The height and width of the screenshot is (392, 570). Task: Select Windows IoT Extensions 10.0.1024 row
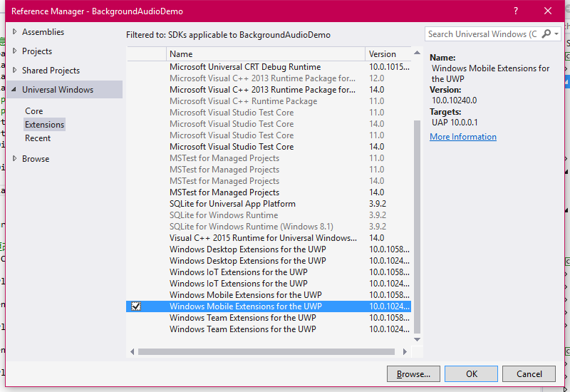269,284
